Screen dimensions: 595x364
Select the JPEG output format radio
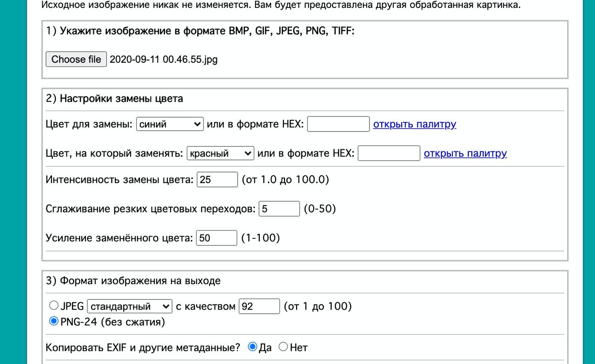click(54, 305)
